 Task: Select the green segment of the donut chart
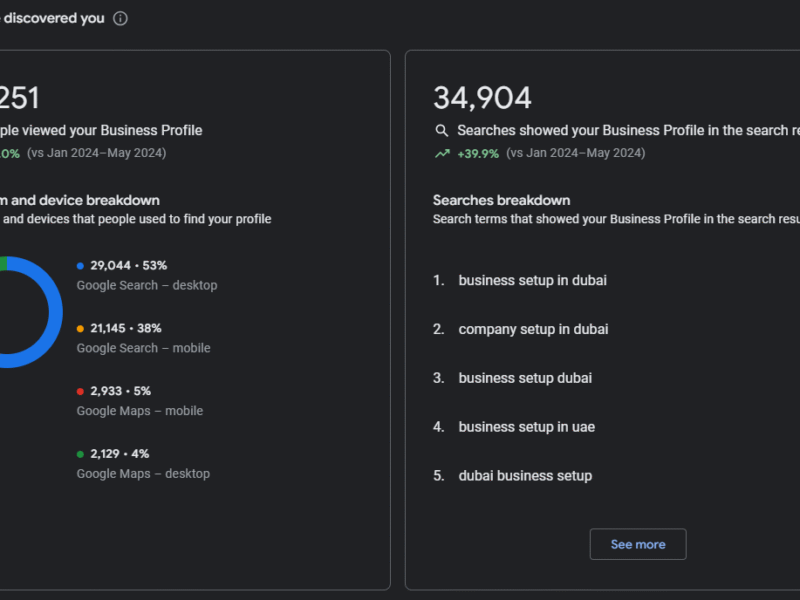(3, 264)
